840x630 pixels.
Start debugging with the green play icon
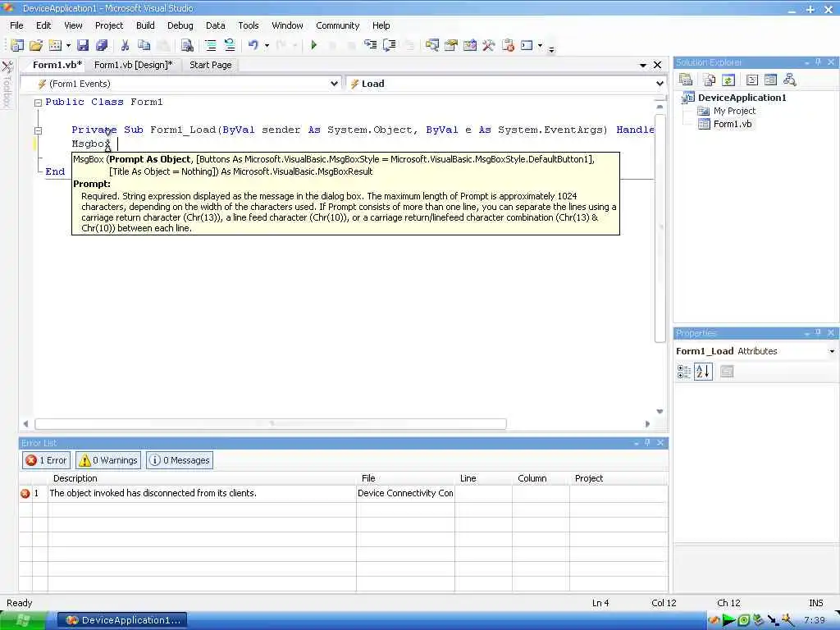pos(314,46)
